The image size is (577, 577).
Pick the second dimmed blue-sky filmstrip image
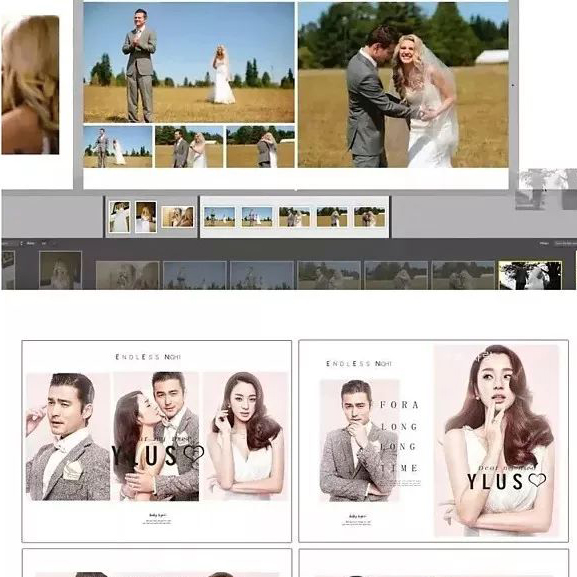pos(262,275)
